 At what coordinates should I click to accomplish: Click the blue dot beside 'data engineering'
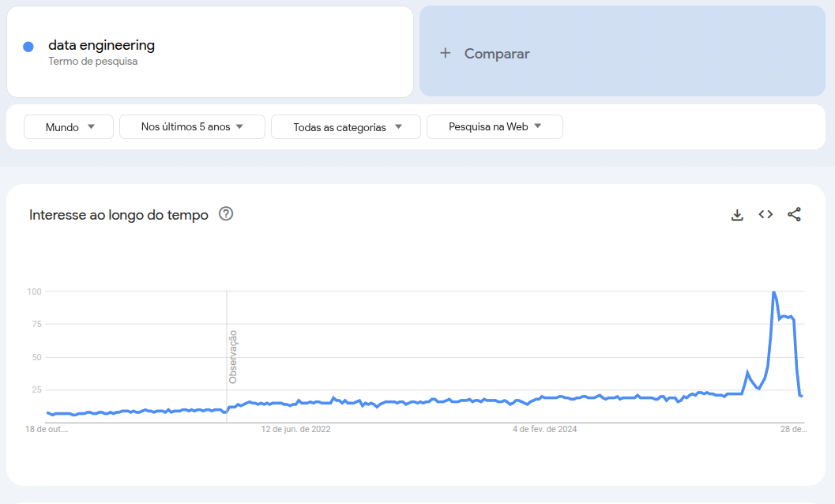point(28,47)
